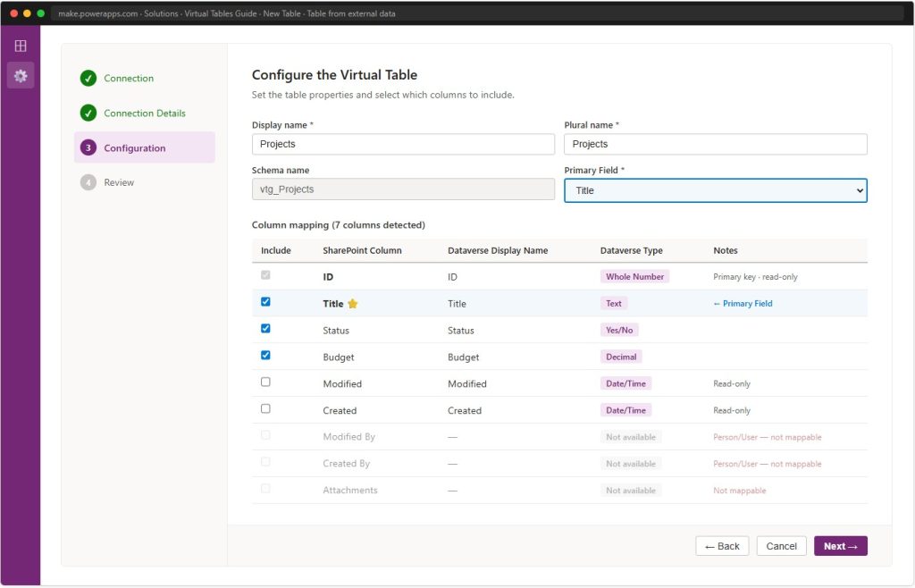Click 'Configure the Virtual Table' heading
Viewport: 915px width, 588px height.
click(334, 75)
